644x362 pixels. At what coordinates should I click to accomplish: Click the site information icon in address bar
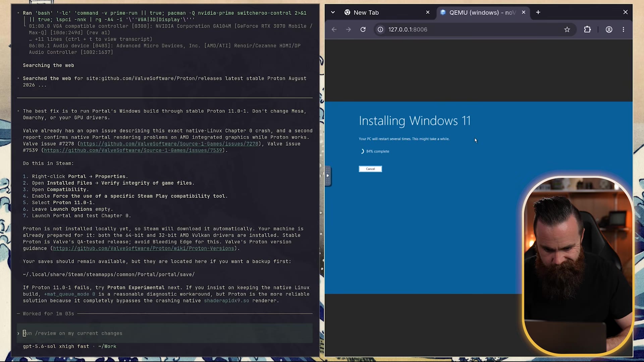(380, 29)
